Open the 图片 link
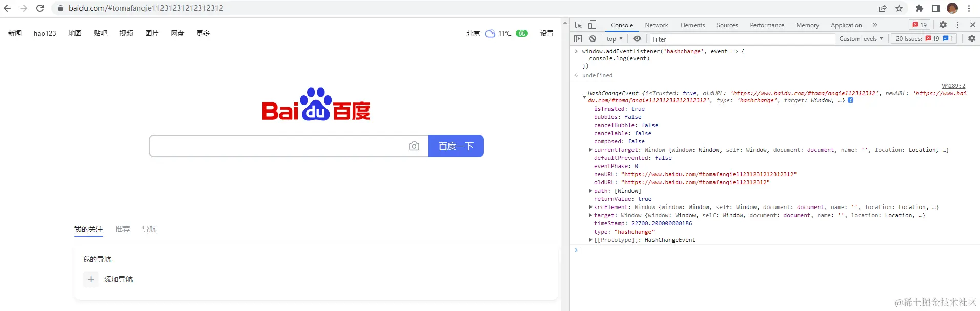This screenshot has width=980, height=311. click(x=152, y=33)
